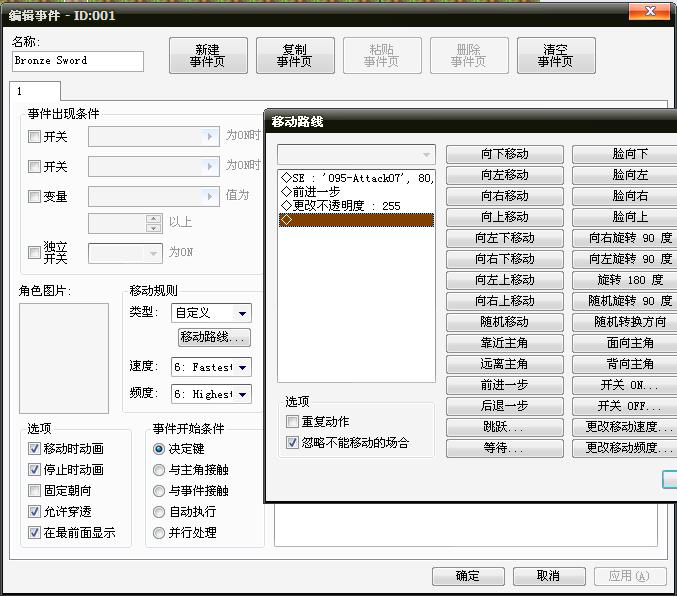Select the highlighted empty route entry
This screenshot has width=677, height=596.
[357, 220]
